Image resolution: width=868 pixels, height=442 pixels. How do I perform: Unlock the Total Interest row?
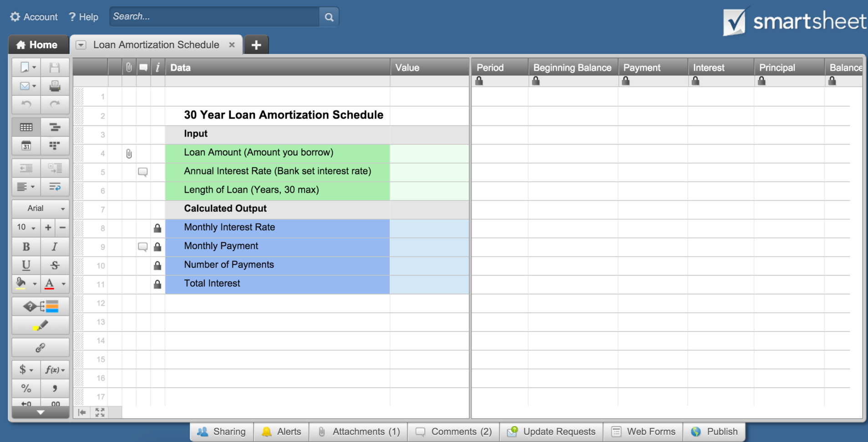click(x=157, y=284)
